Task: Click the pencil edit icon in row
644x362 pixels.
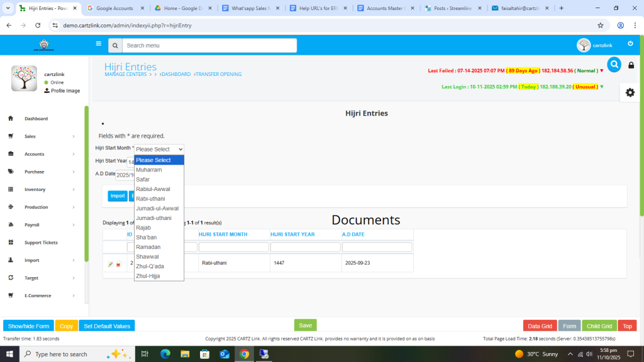Action: pos(110,265)
